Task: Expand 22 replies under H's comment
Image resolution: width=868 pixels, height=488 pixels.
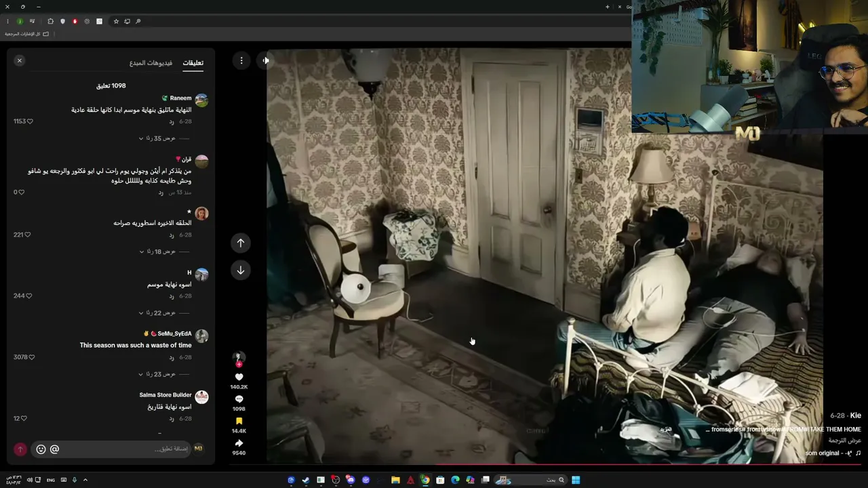Action: tap(157, 313)
